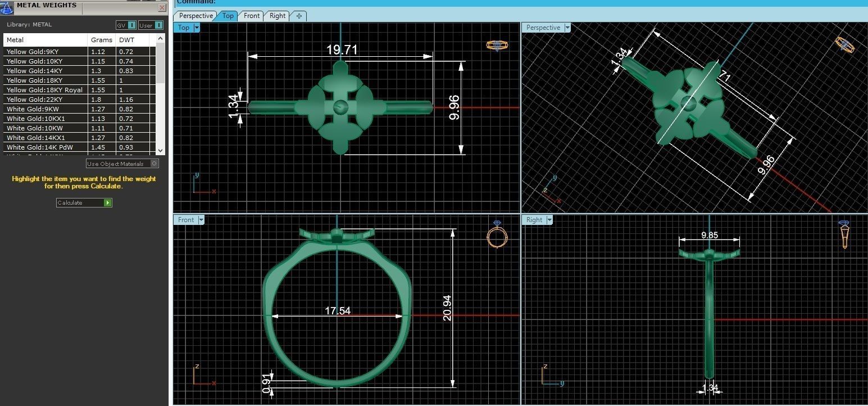Switch to the Top viewport tab

[228, 16]
